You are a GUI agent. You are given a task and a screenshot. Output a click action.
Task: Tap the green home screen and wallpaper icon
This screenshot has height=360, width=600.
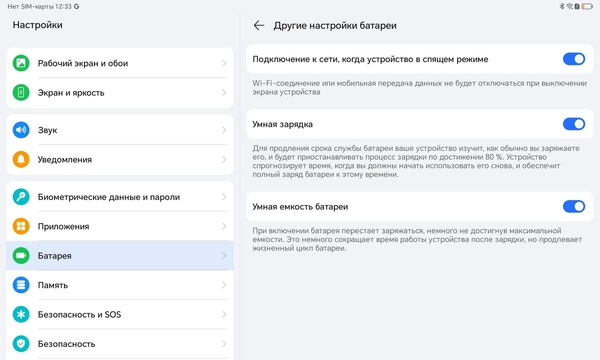click(x=21, y=63)
